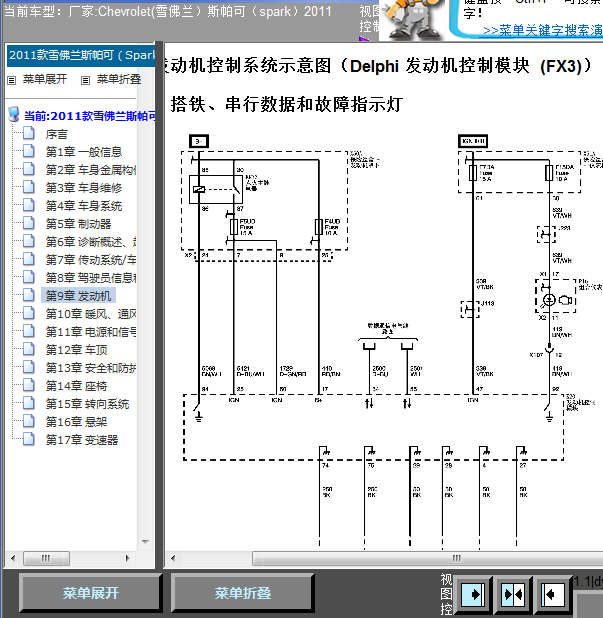Open the 序言 preface entry
Image resolution: width=603 pixels, height=618 pixels.
click(56, 134)
